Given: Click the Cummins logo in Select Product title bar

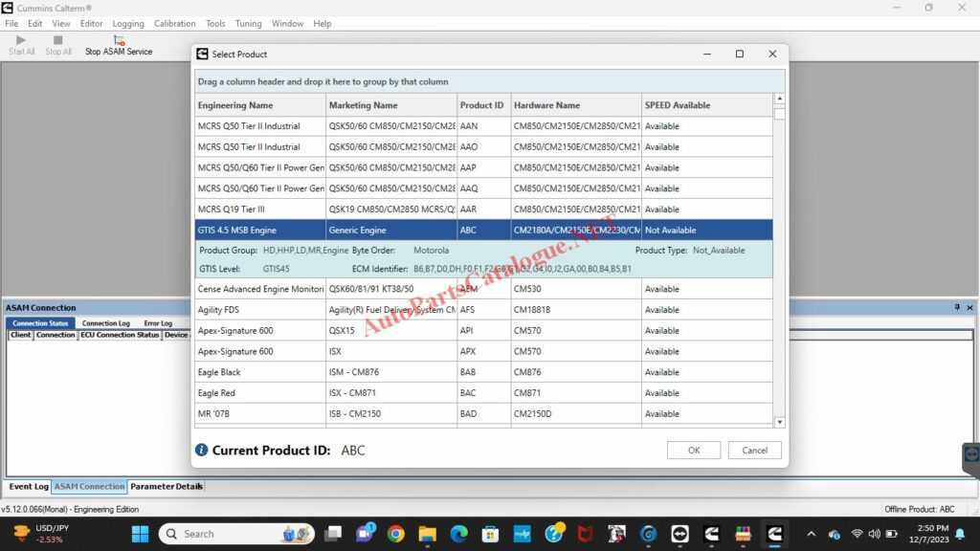Looking at the screenshot, I should pyautogui.click(x=202, y=54).
